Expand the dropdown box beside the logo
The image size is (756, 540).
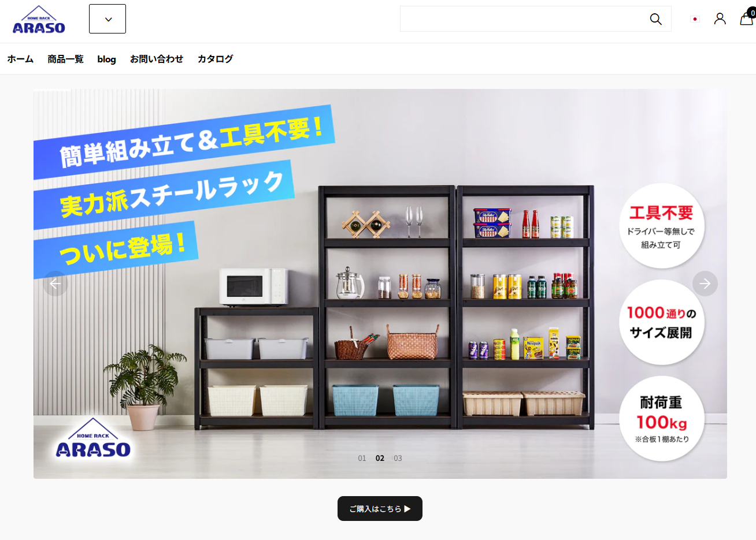(x=108, y=19)
